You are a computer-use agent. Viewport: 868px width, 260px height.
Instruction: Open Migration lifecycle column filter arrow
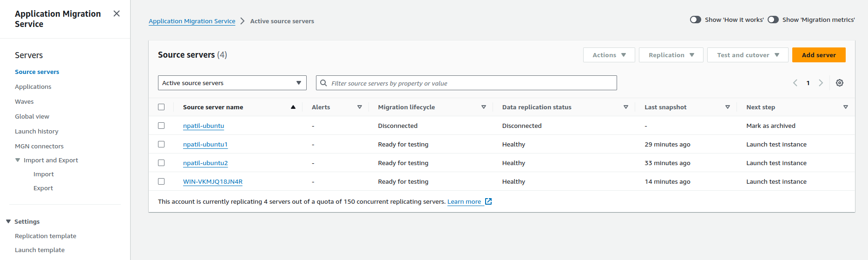[484, 107]
